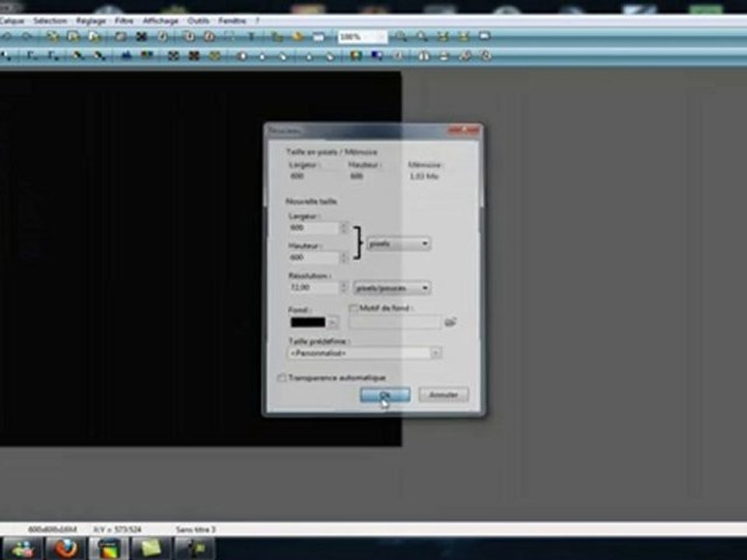Open the Affichage menu
The height and width of the screenshot is (560, 747).
[160, 20]
